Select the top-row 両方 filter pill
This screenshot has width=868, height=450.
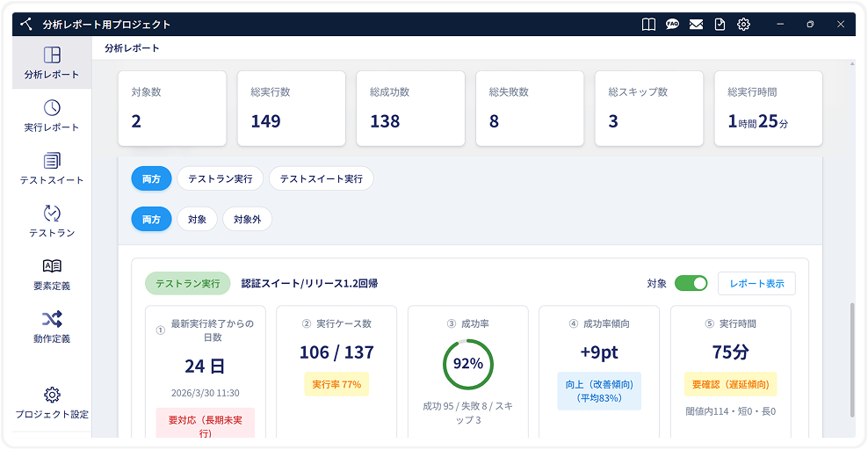pos(151,178)
